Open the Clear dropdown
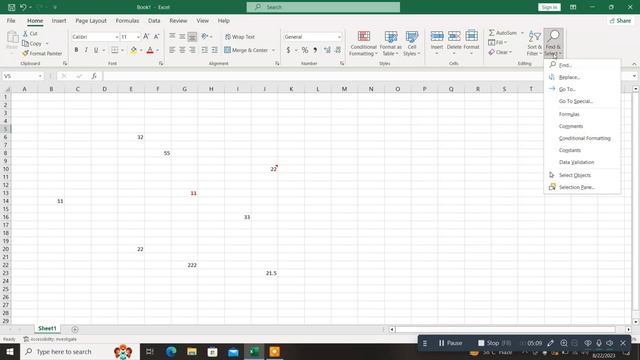640x360 pixels. point(500,52)
